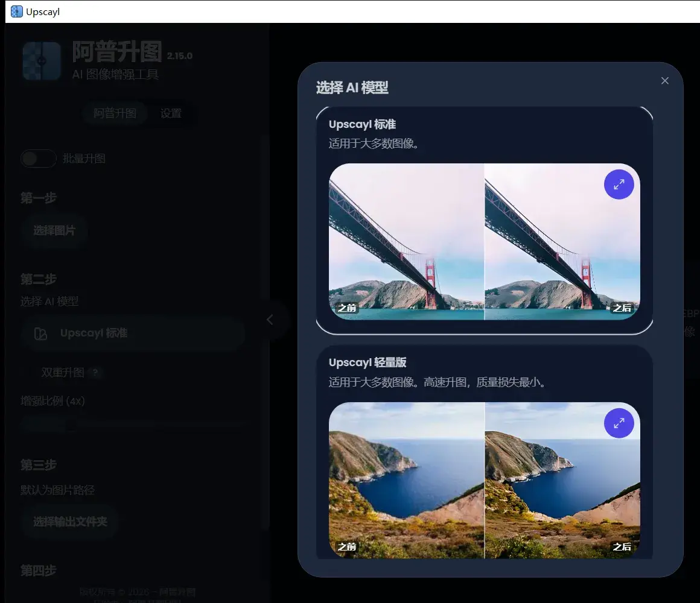This screenshot has height=603, width=700.
Task: Click the AI 图像增强工具 subtitle
Action: tap(115, 74)
